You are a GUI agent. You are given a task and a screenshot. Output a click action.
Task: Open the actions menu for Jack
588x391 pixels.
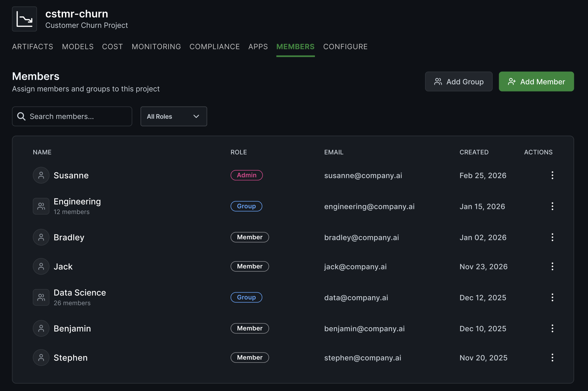[x=552, y=266]
